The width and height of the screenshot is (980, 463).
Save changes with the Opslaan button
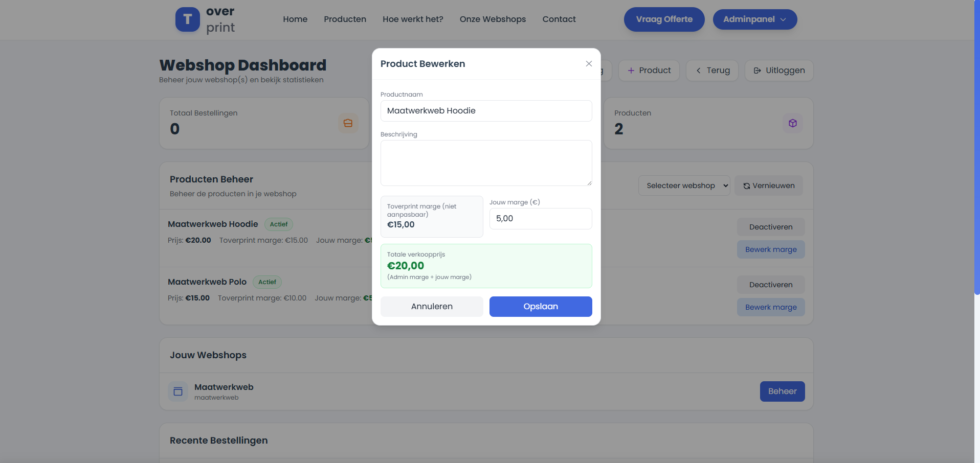(x=540, y=307)
